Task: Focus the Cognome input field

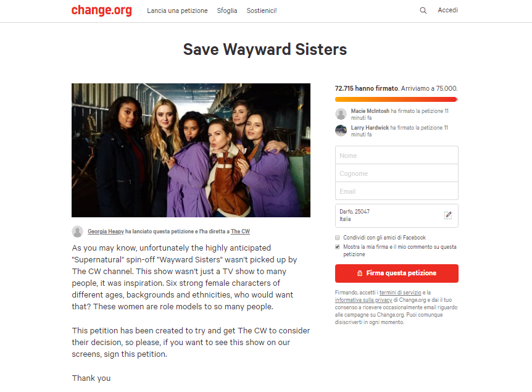Action: pos(397,173)
